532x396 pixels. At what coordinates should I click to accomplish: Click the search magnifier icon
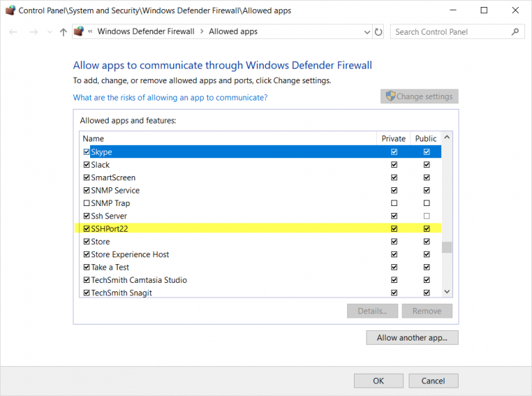point(515,32)
